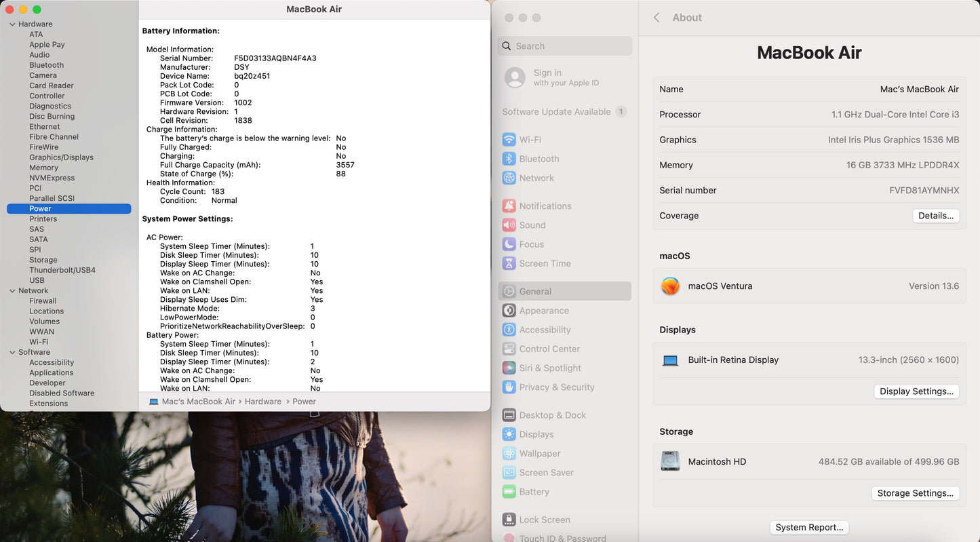
Task: Click the System Report button
Action: tap(809, 527)
